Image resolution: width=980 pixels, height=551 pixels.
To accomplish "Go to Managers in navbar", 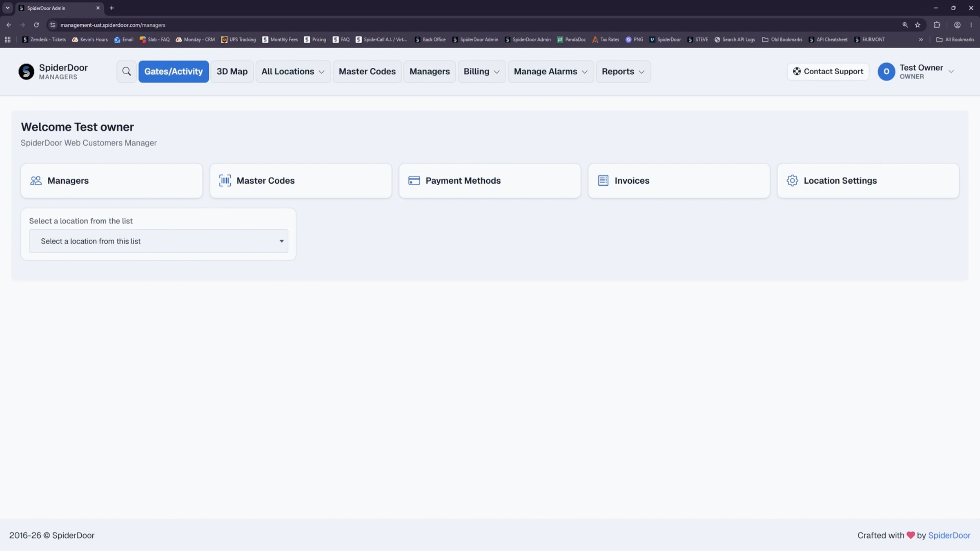I will [x=430, y=71].
